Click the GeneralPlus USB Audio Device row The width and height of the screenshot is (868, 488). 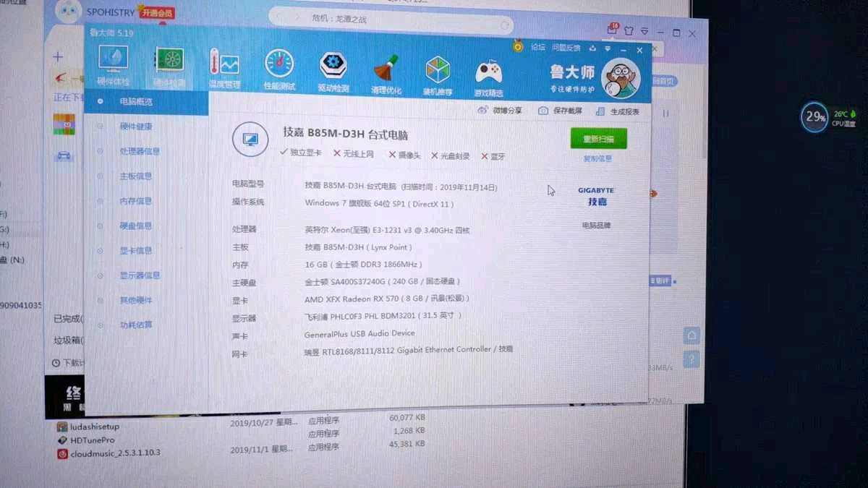coord(359,333)
